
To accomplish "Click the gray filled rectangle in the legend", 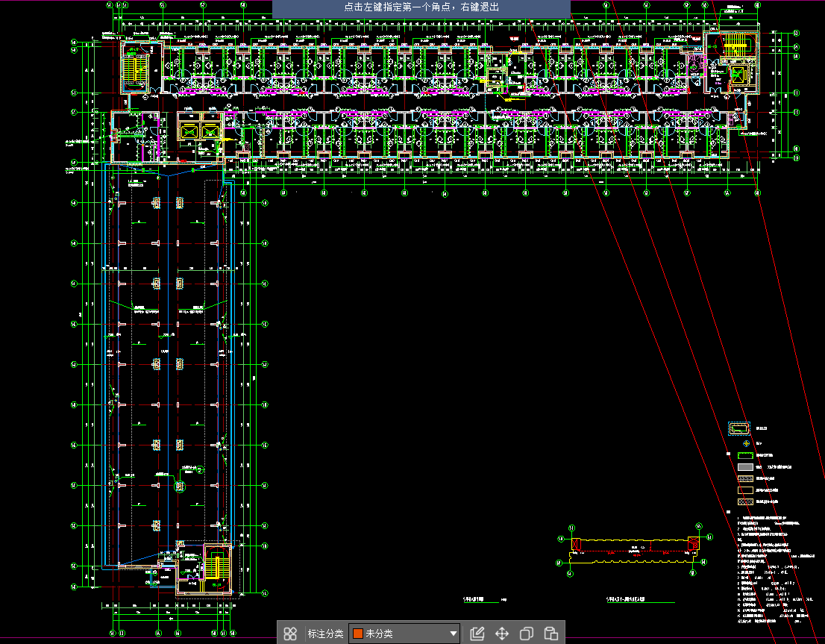I will point(746,466).
